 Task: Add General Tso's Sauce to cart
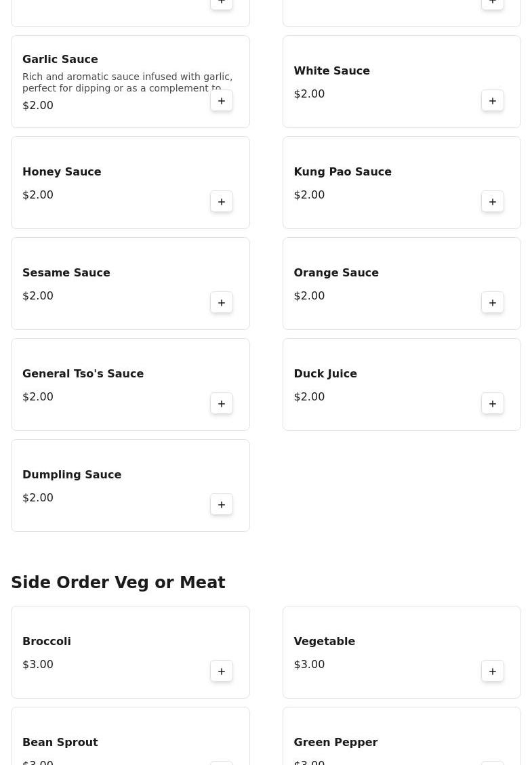222,404
